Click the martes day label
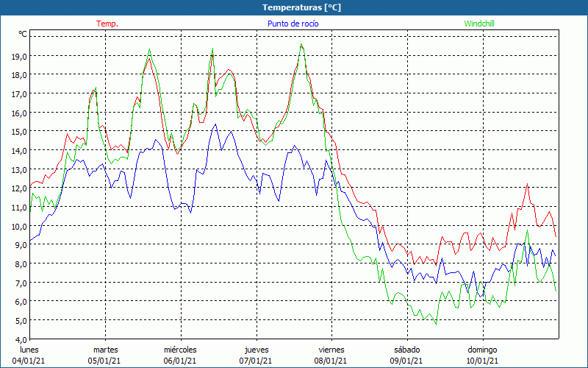Image resolution: width=588 pixels, height=368 pixels. [106, 350]
